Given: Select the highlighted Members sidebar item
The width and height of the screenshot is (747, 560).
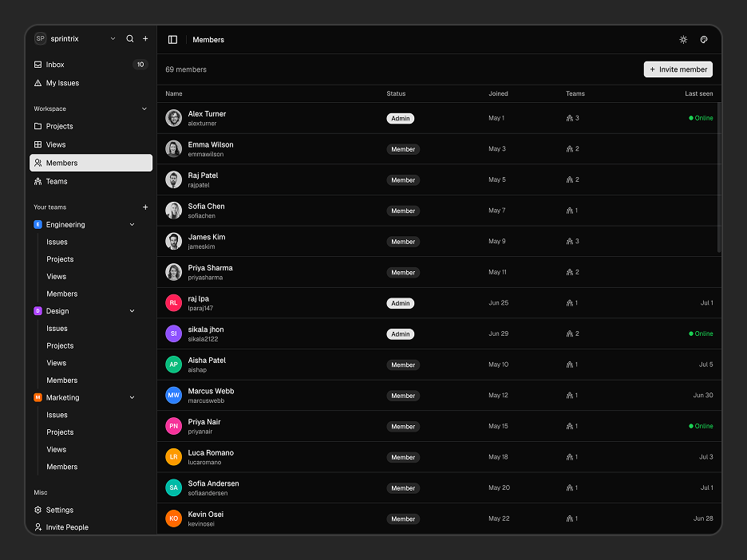Looking at the screenshot, I should 91,163.
